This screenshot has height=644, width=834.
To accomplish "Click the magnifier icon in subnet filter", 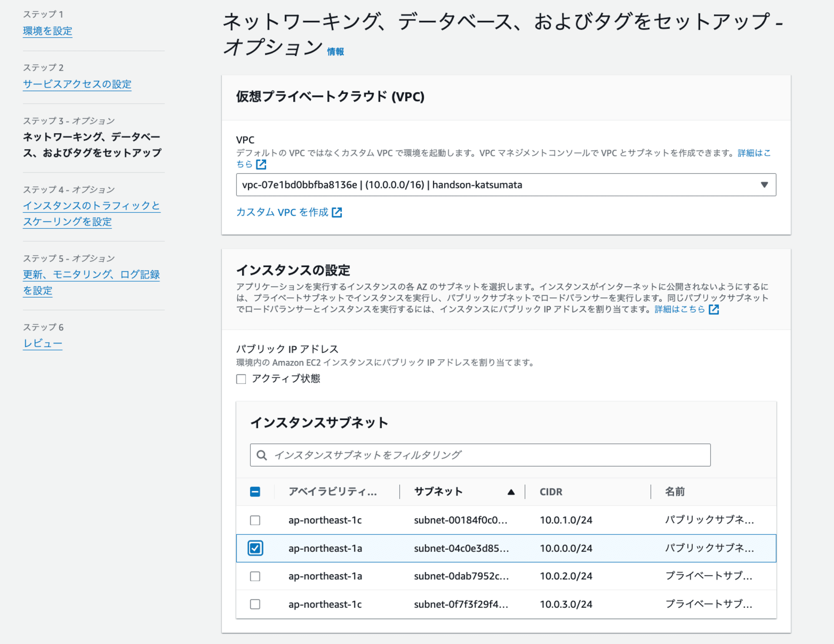I will click(262, 455).
